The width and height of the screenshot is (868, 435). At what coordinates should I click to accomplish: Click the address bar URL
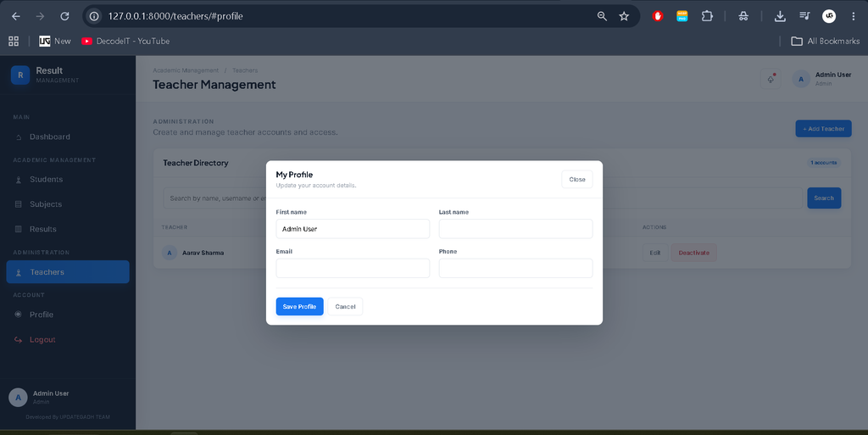point(175,16)
